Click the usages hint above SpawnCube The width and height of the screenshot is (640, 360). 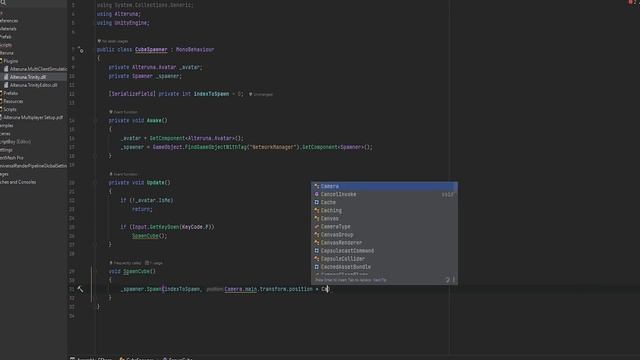pyautogui.click(x=154, y=263)
